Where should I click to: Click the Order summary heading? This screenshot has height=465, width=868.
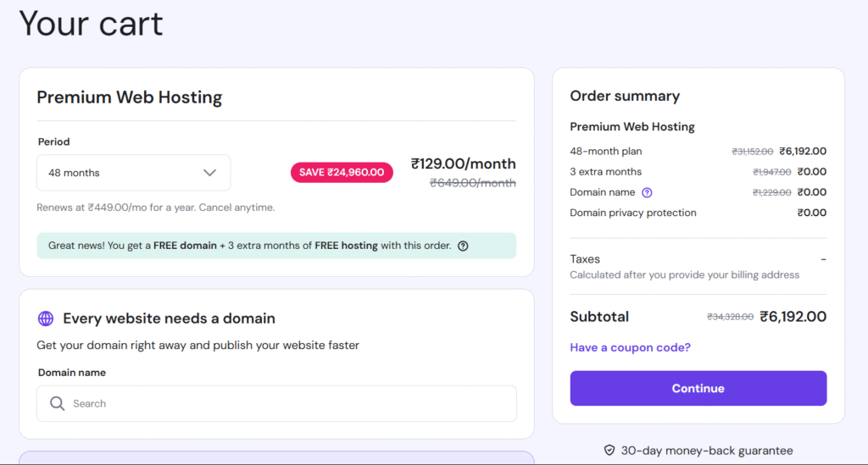click(x=625, y=96)
